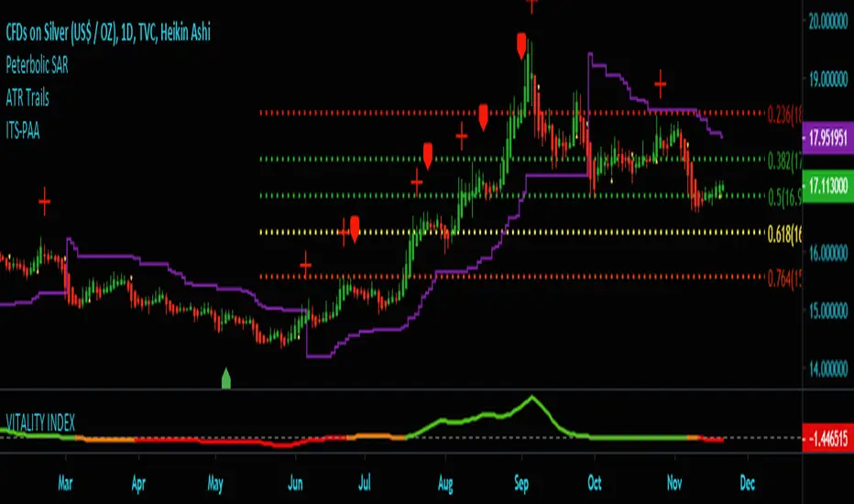The width and height of the screenshot is (854, 504).
Task: Click the red plus marker above February candles
Action: point(44,201)
